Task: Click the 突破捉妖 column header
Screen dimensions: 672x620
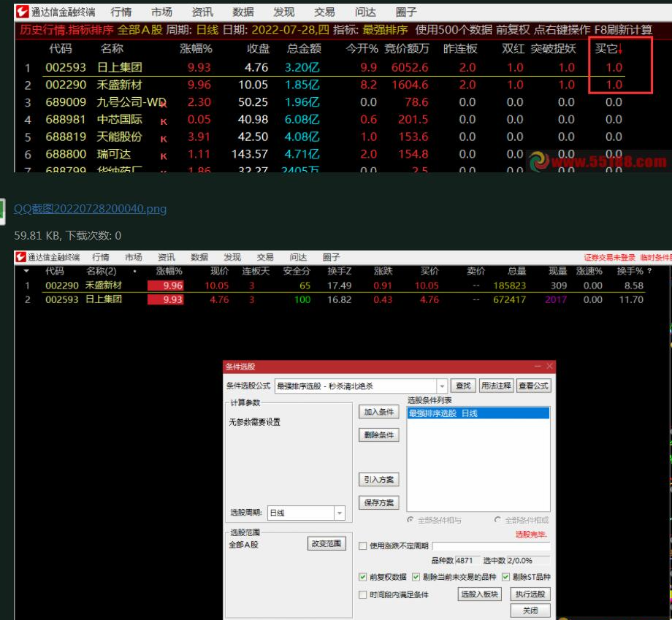Action: tap(553, 49)
